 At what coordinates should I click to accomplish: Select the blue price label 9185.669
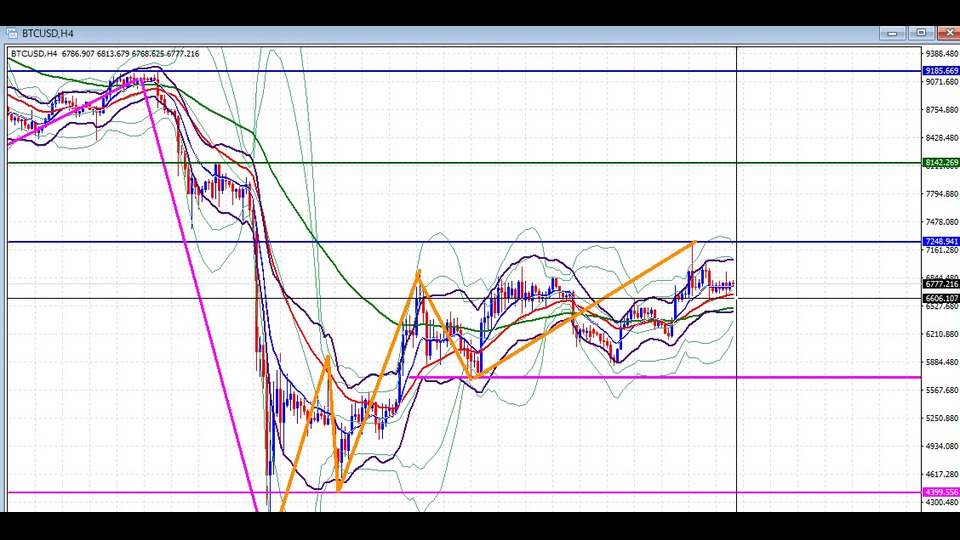coord(941,71)
